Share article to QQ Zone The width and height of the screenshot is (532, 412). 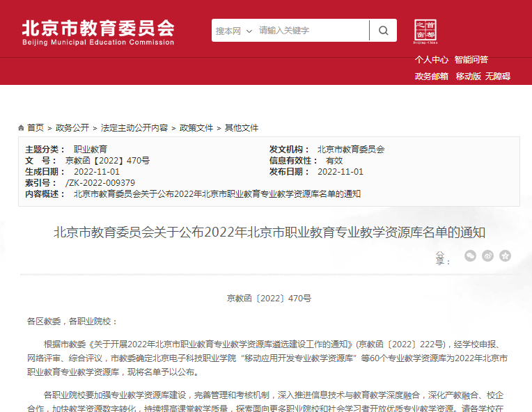[x=506, y=255]
